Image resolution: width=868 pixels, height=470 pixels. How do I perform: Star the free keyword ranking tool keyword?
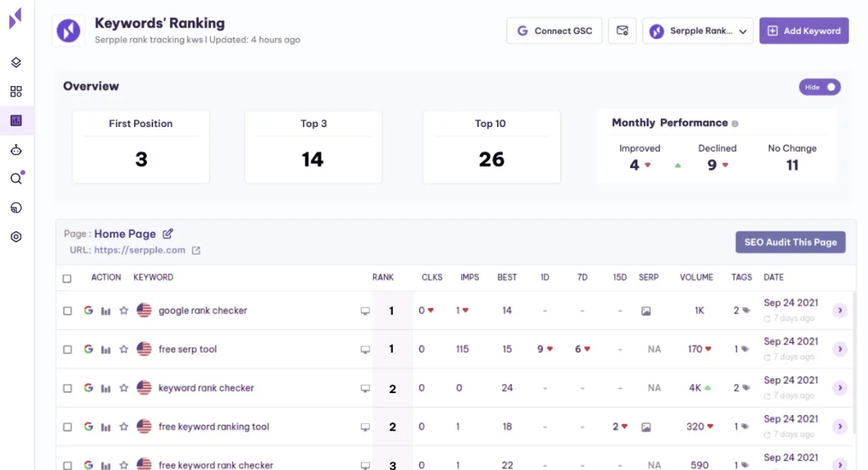pos(123,427)
